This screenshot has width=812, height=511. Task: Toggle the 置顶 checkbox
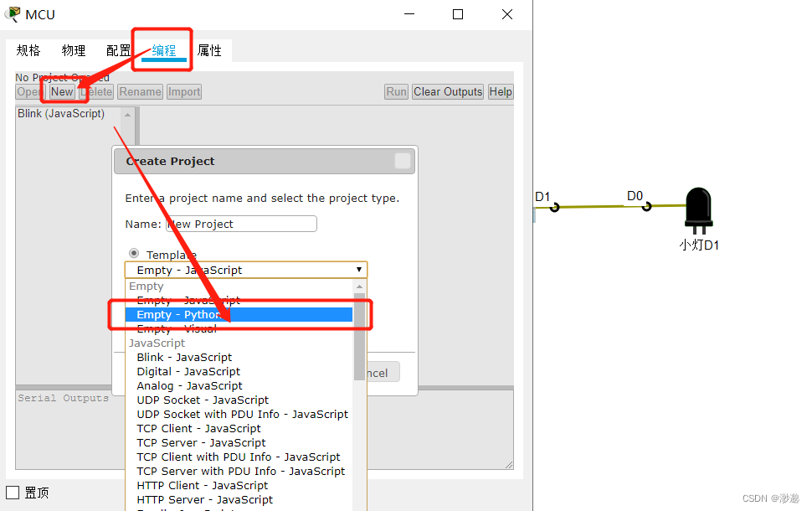coord(13,493)
